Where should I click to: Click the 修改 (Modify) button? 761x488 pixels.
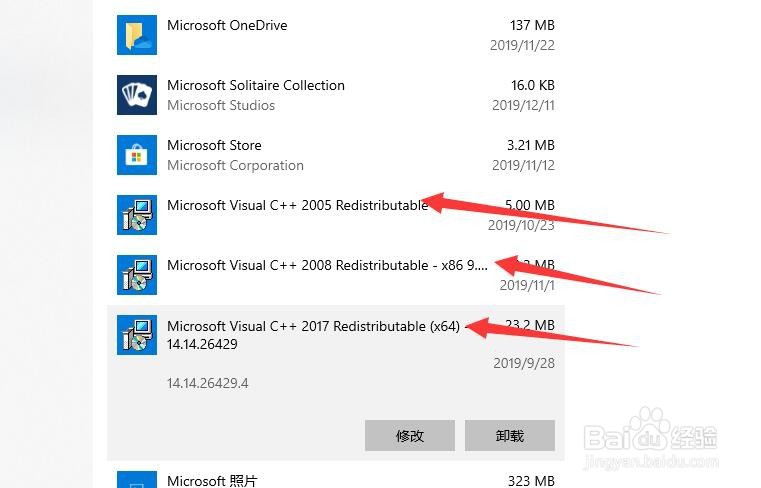(x=410, y=436)
